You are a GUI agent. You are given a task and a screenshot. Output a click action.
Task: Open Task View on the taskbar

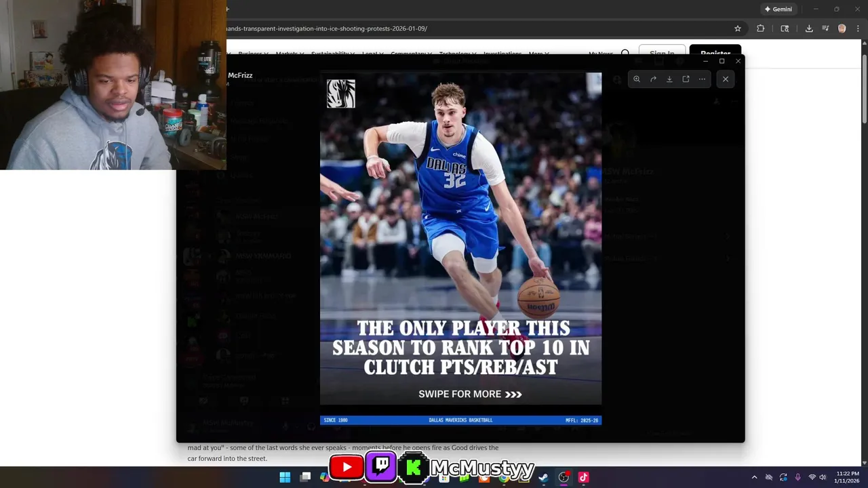[x=306, y=477]
